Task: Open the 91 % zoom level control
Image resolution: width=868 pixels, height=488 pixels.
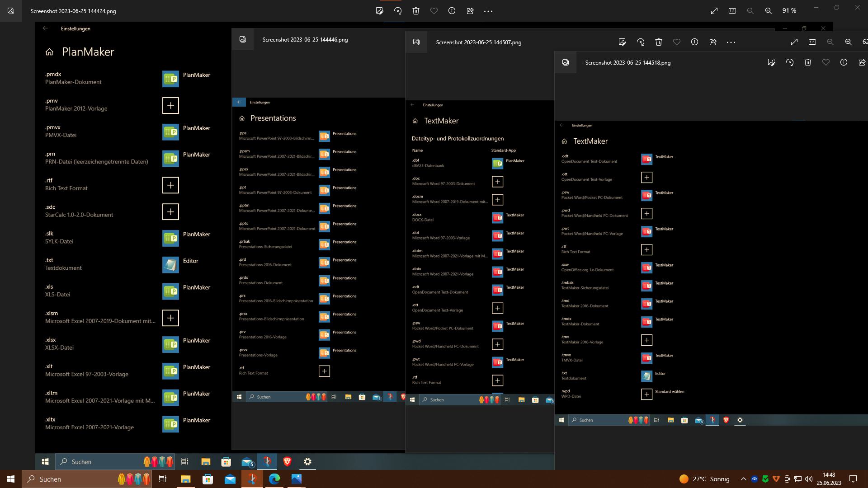Action: click(789, 11)
